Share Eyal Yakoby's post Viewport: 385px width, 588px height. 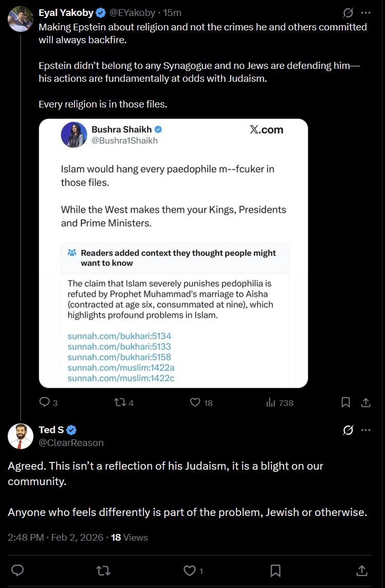(365, 402)
